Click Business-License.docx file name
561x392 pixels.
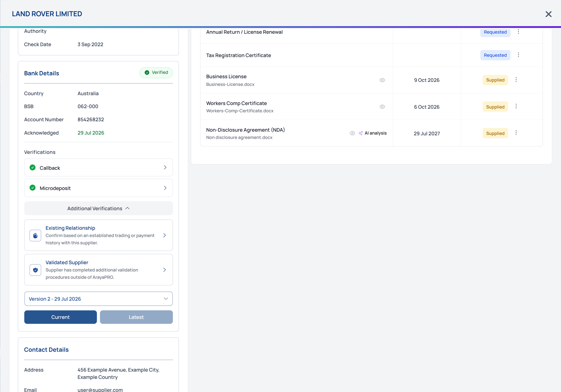click(x=230, y=84)
